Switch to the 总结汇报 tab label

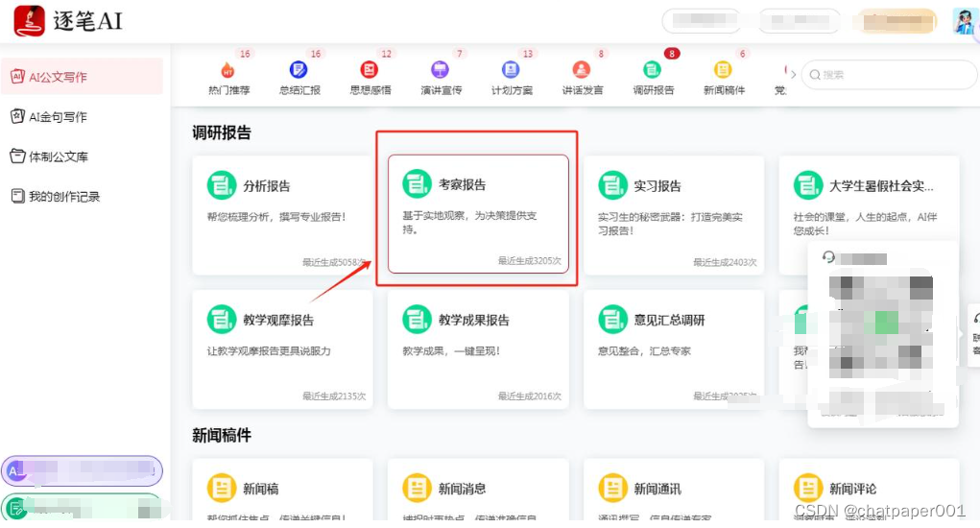pos(299,90)
